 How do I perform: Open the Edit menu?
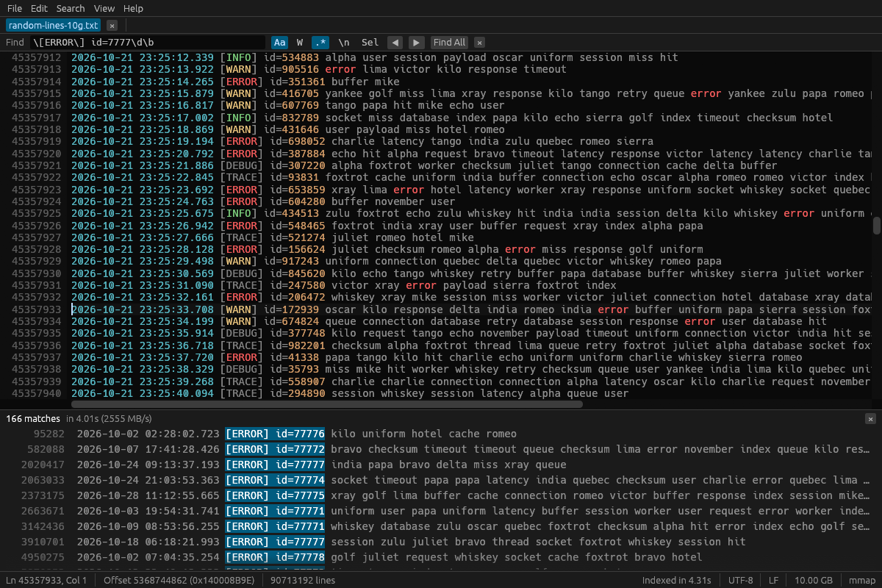tap(39, 8)
